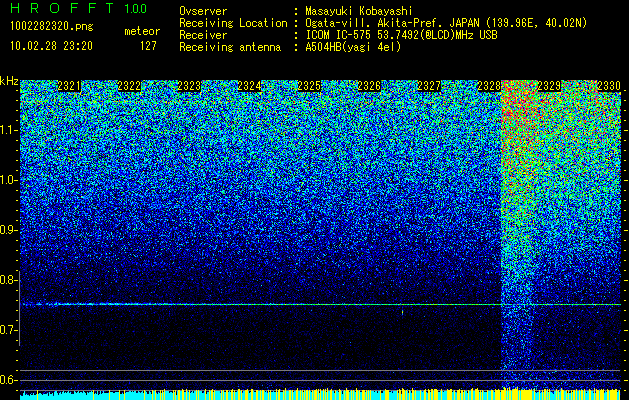Click the 0.6 frequency axis label
The height and width of the screenshot is (400, 629).
click(x=8, y=380)
